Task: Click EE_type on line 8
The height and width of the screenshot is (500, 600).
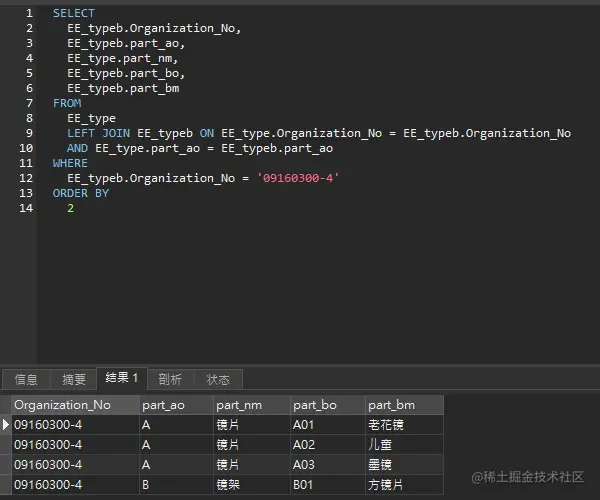Action: click(91, 118)
